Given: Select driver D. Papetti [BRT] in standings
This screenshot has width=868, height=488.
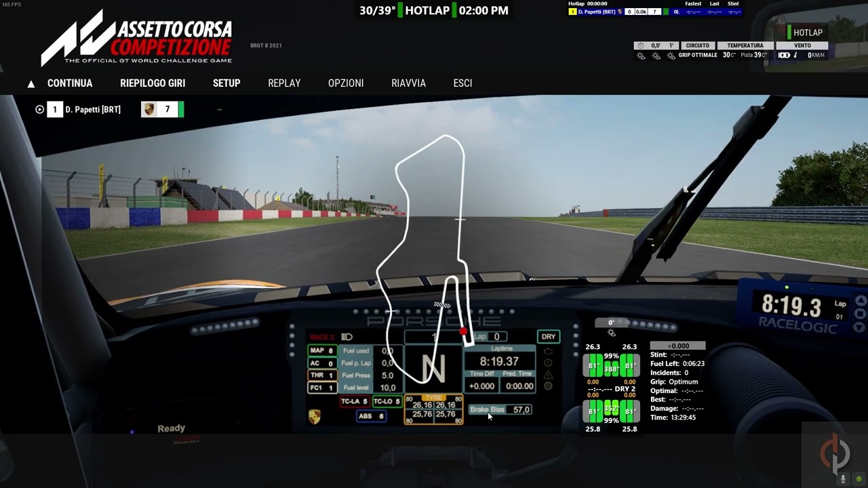Looking at the screenshot, I should click(x=93, y=110).
